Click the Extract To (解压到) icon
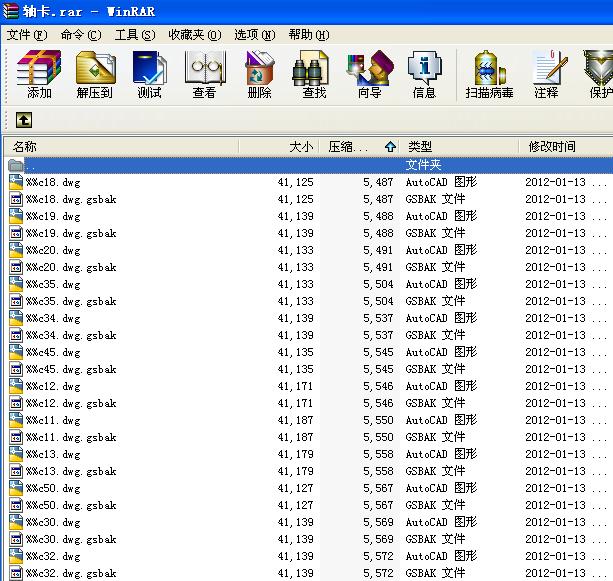 [95, 74]
